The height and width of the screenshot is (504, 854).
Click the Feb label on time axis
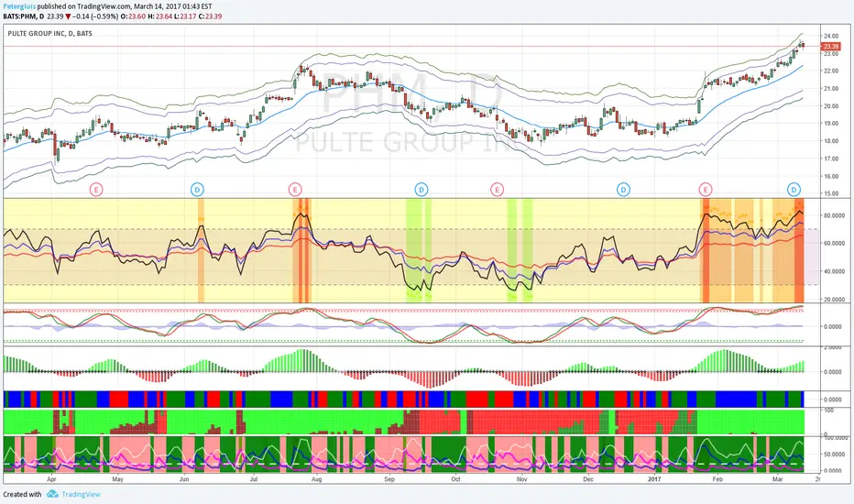[717, 479]
